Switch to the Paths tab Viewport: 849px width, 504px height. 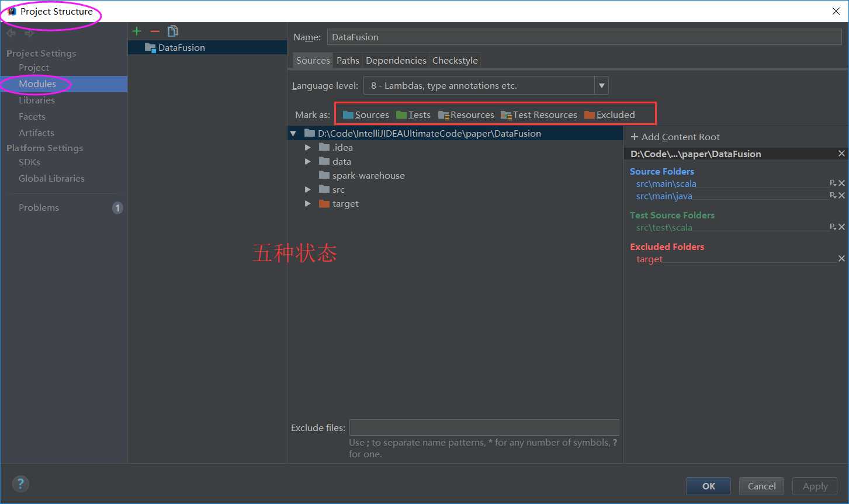click(x=348, y=60)
